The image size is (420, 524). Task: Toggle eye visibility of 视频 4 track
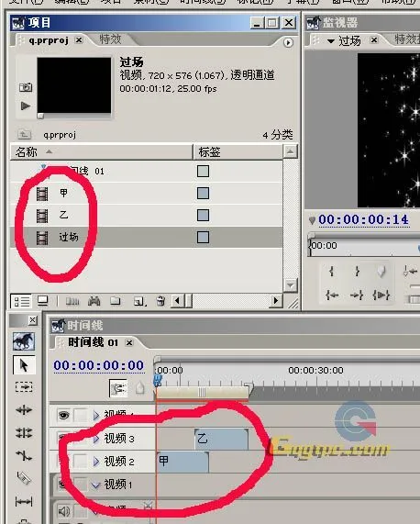click(63, 415)
